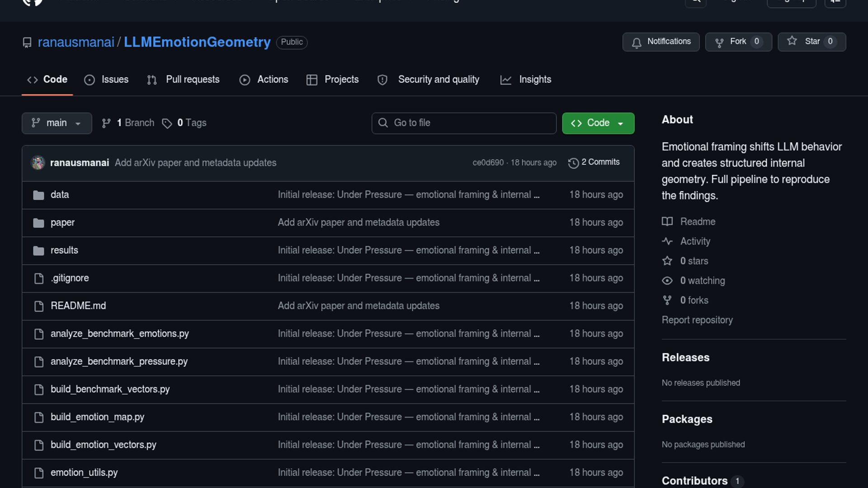Open the Readme link in About
868x488 pixels.
pyautogui.click(x=698, y=222)
